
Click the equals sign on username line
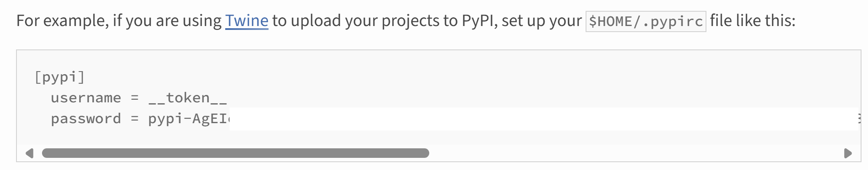(135, 98)
